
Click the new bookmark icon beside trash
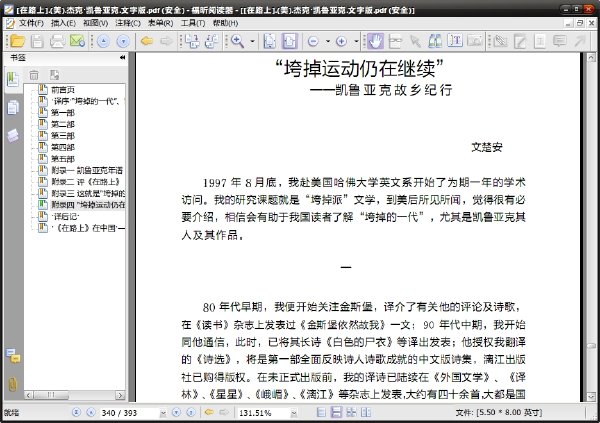(54, 75)
